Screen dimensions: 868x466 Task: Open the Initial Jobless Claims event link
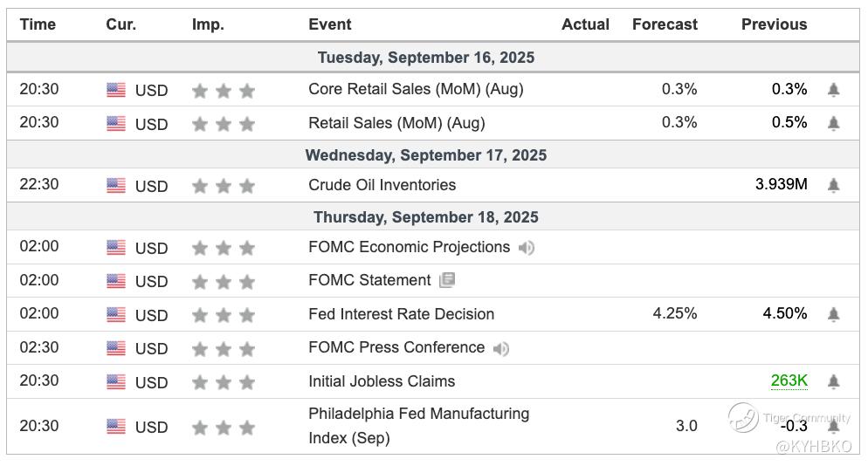pos(382,381)
